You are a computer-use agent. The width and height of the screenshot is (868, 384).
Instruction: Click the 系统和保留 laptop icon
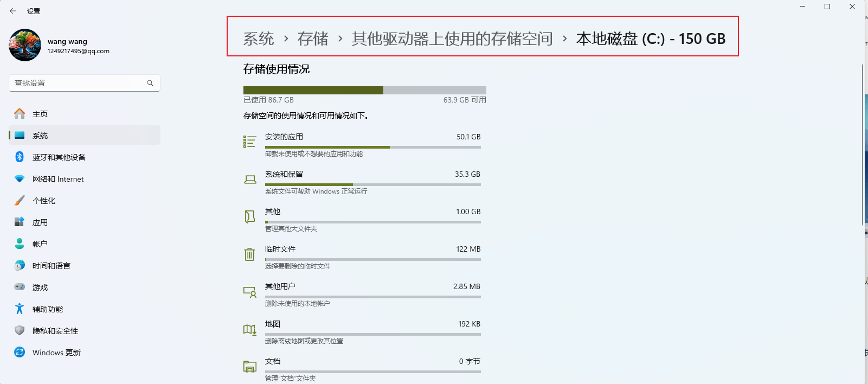[250, 180]
